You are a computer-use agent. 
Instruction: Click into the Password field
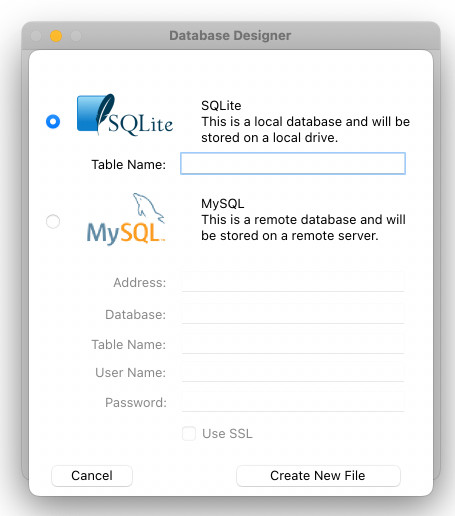(x=293, y=402)
